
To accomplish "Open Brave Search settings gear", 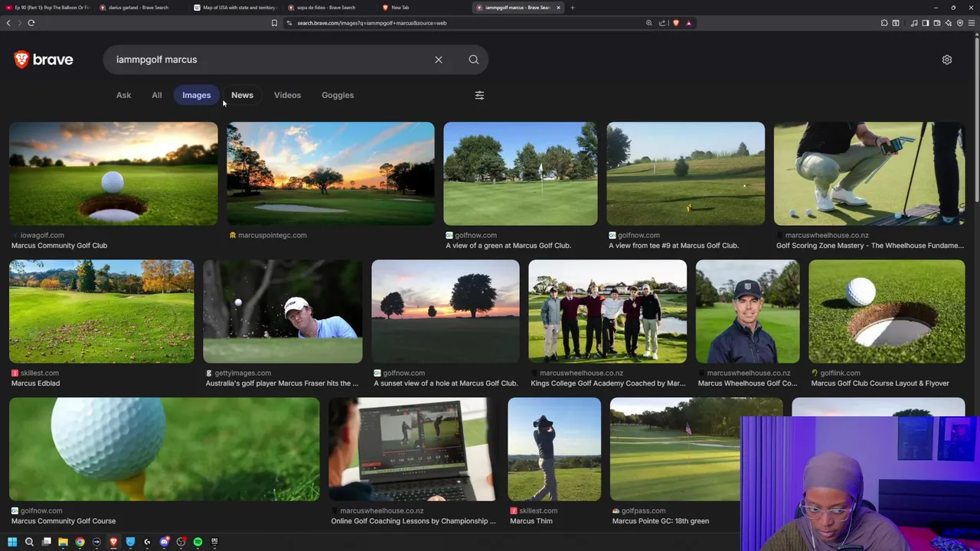I will coord(947,60).
